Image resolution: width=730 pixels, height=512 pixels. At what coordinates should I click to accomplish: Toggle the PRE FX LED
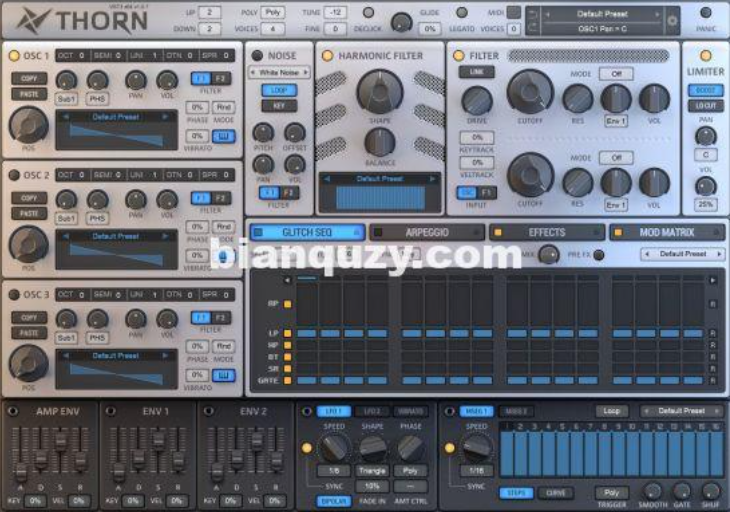(x=599, y=255)
